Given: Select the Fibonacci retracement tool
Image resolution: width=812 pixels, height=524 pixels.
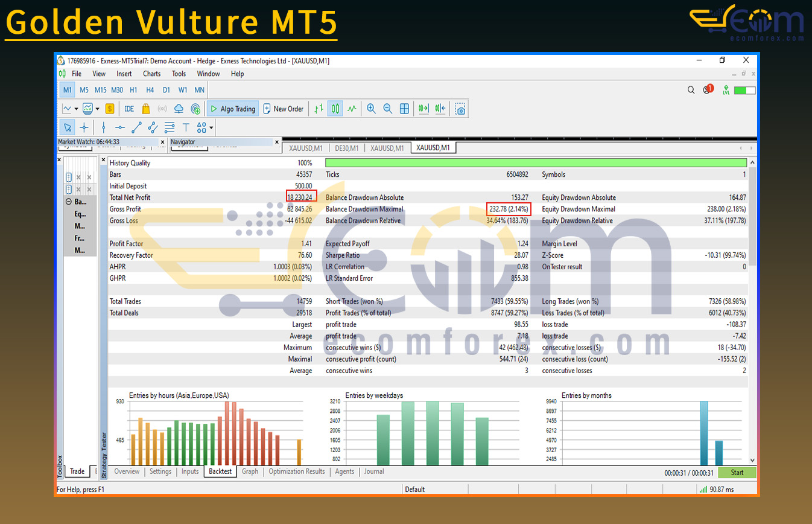Looking at the screenshot, I should (170, 127).
